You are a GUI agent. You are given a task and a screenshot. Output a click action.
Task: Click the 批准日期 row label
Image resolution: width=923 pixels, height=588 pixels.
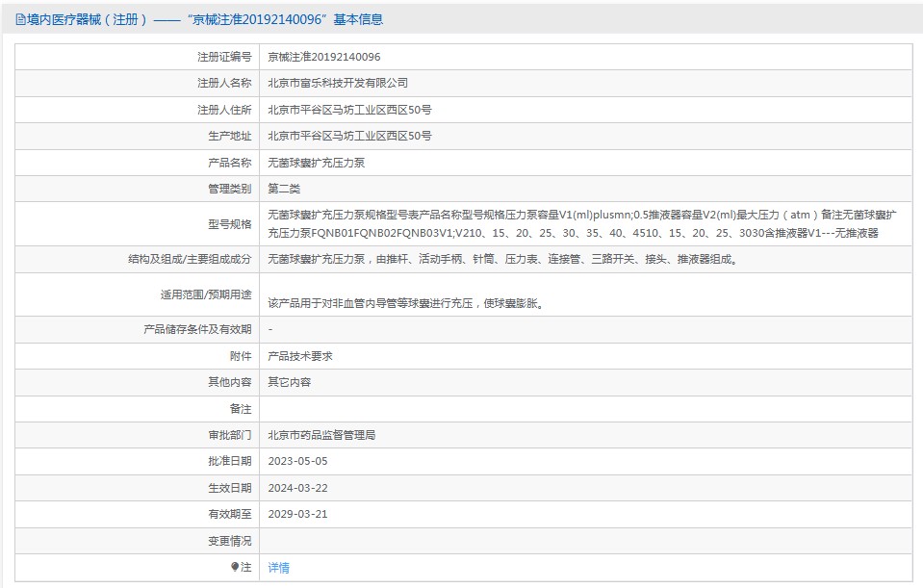pos(230,462)
